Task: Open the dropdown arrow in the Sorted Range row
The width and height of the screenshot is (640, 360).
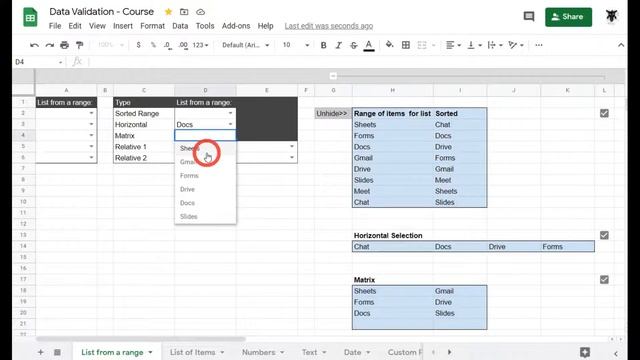Action: [x=230, y=113]
